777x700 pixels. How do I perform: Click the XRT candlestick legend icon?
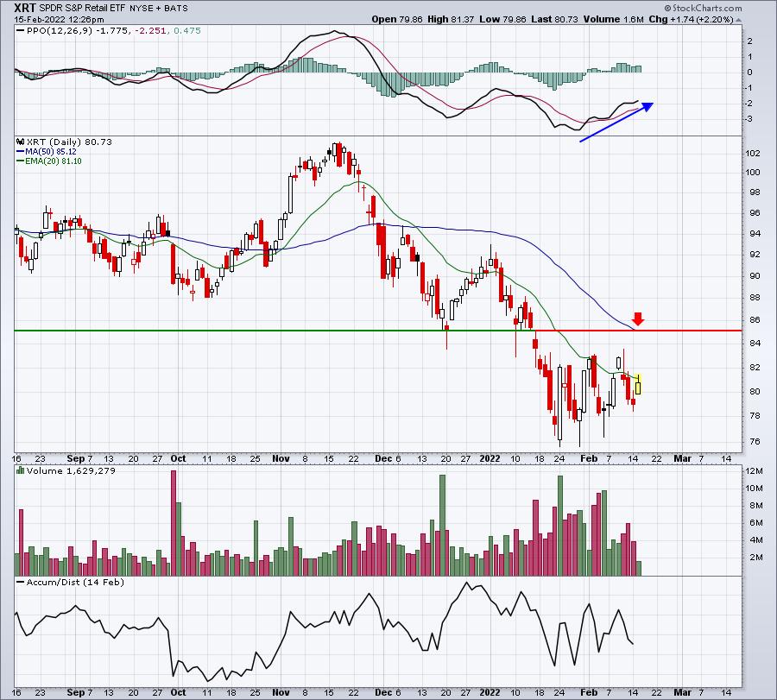coord(21,142)
